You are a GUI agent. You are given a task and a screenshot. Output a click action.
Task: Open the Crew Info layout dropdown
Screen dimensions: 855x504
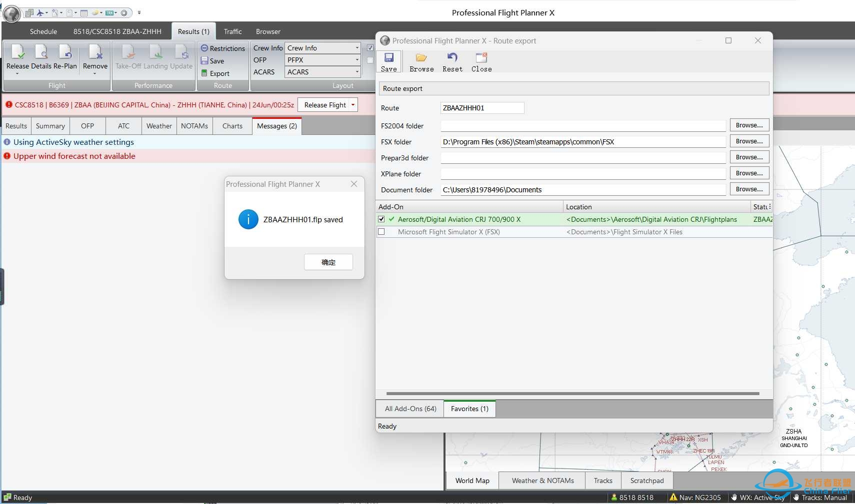[322, 48]
